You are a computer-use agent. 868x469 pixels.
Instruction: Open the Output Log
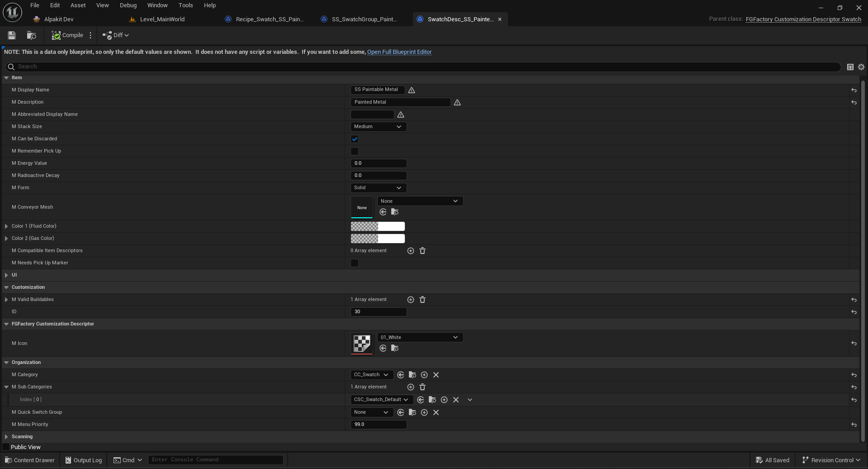point(84,460)
